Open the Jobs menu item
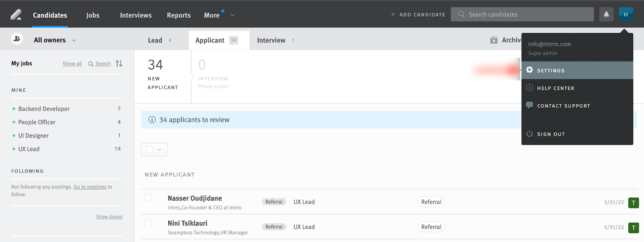The image size is (644, 242). [x=93, y=15]
